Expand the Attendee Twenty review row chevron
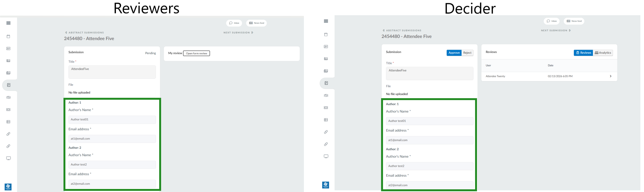This screenshot has height=192, width=644. [610, 76]
